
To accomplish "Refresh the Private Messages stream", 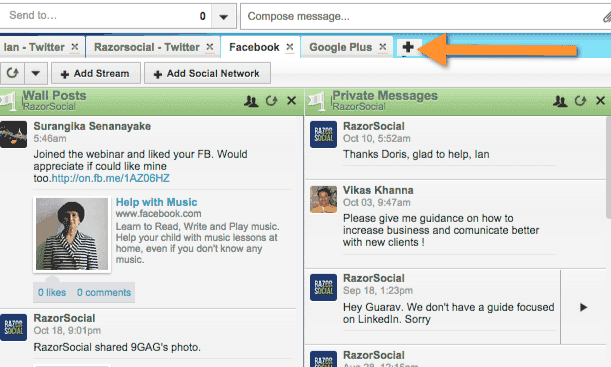I will click(x=580, y=101).
